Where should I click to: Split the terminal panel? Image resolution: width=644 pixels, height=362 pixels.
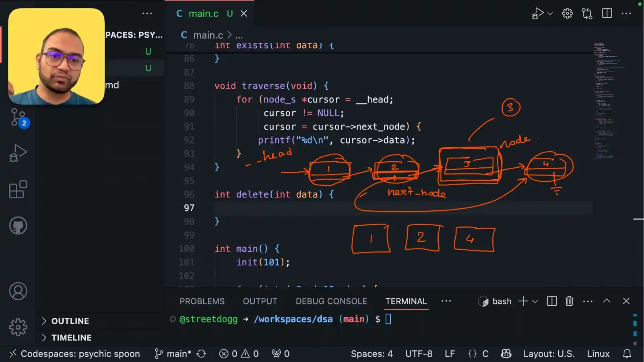point(552,301)
